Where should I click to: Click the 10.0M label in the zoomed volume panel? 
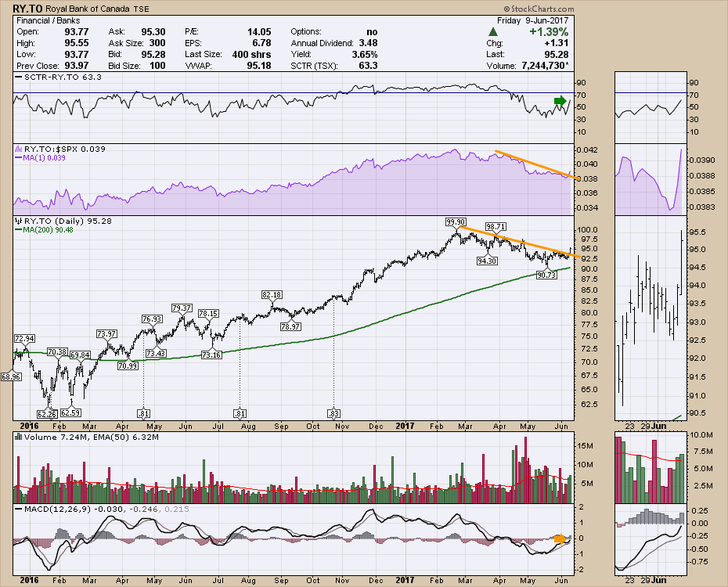701,435
